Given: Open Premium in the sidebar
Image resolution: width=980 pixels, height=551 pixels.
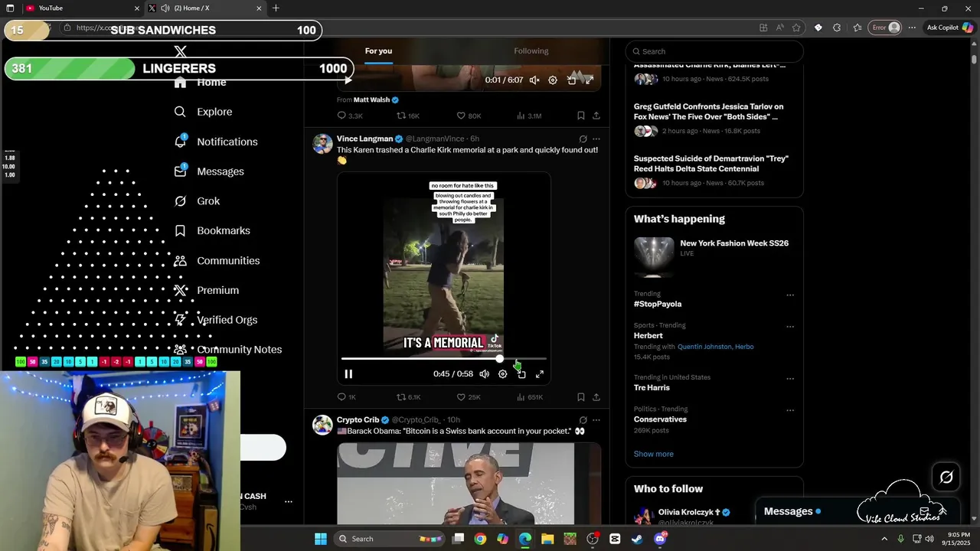Looking at the screenshot, I should point(207,290).
